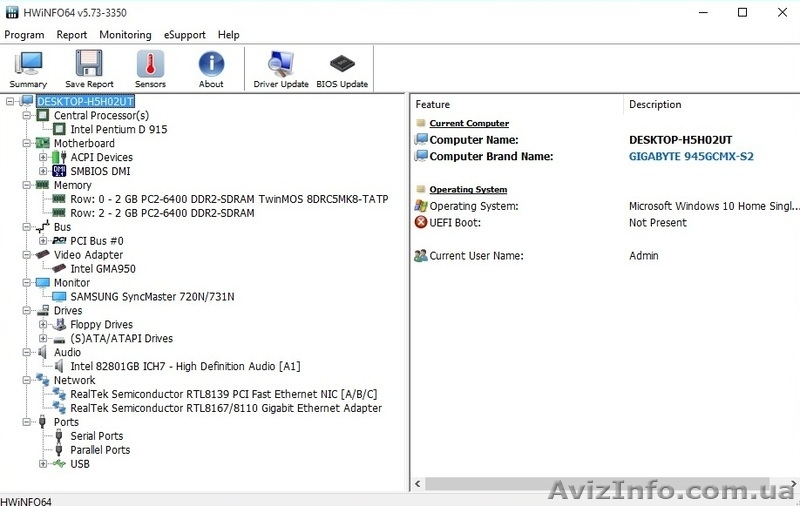Click the Current Computer section heading
This screenshot has width=800, height=506.
click(x=469, y=123)
